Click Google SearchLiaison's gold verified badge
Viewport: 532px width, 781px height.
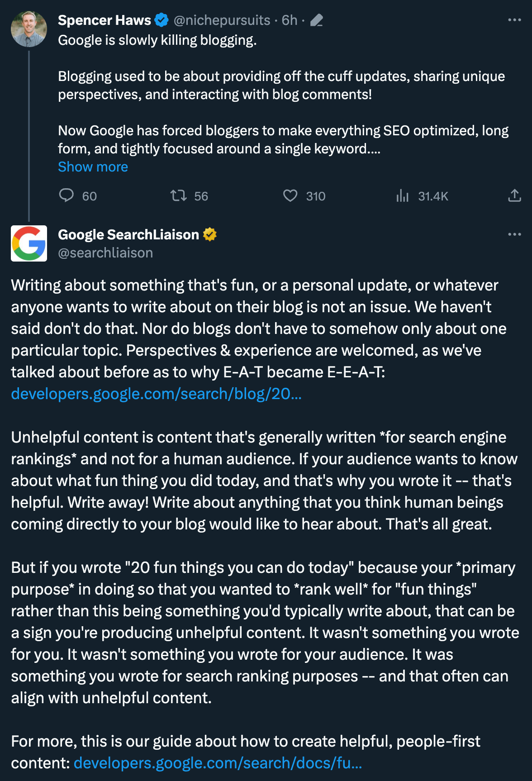coord(210,234)
